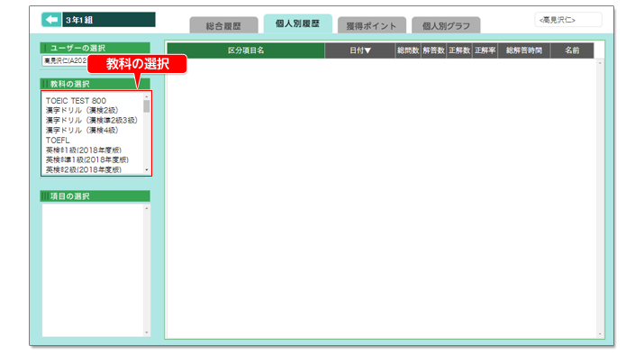Click results table scroll-down arrow
The width and height of the screenshot is (644, 355).
[600, 334]
